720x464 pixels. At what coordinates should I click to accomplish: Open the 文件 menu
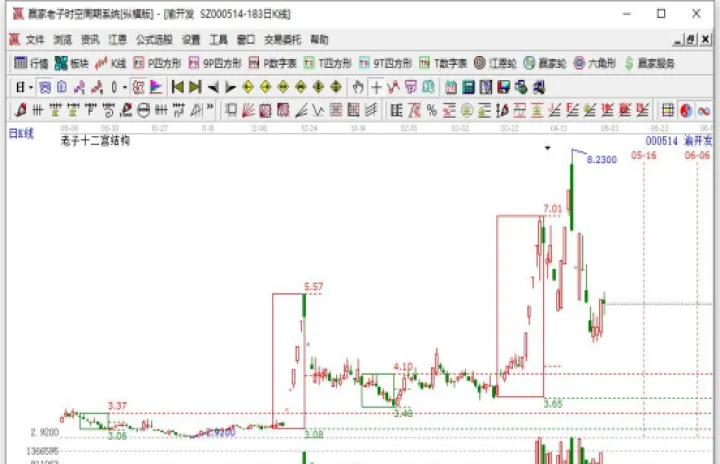point(35,40)
